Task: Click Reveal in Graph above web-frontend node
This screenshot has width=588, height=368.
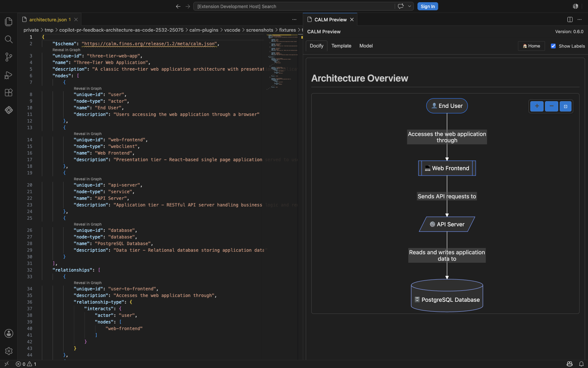Action: (87, 134)
